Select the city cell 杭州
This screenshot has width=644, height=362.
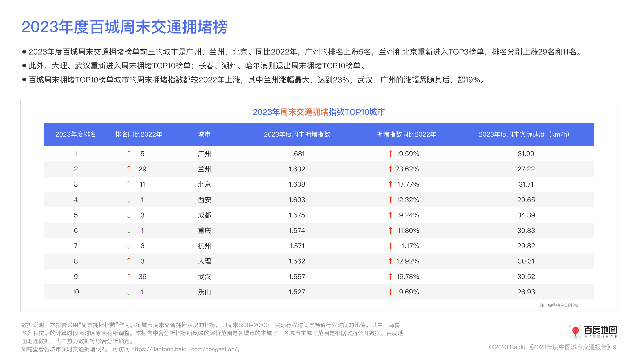pyautogui.click(x=204, y=246)
